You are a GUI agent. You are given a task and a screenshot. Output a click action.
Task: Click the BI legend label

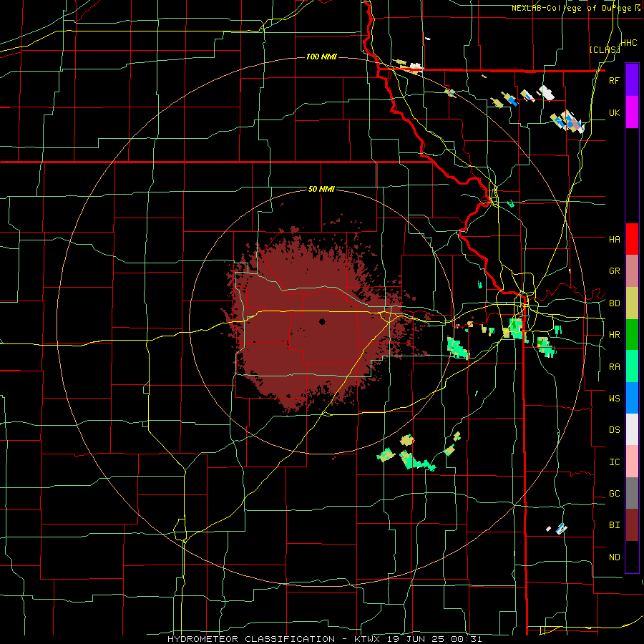coord(614,525)
